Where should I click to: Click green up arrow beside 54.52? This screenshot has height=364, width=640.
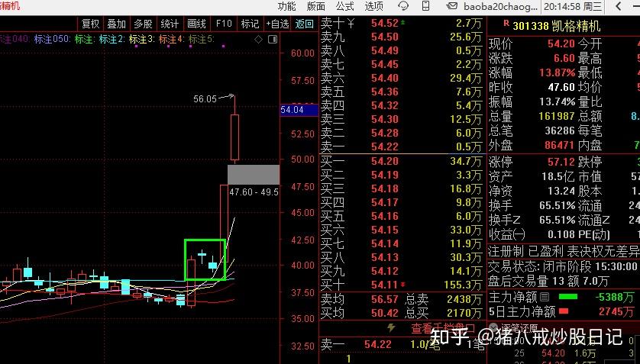coord(402,23)
